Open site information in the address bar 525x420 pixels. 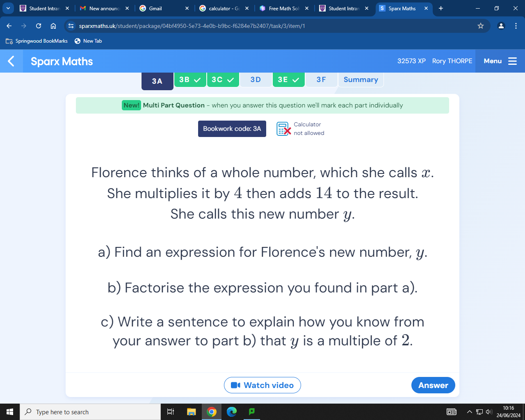pyautogui.click(x=71, y=25)
